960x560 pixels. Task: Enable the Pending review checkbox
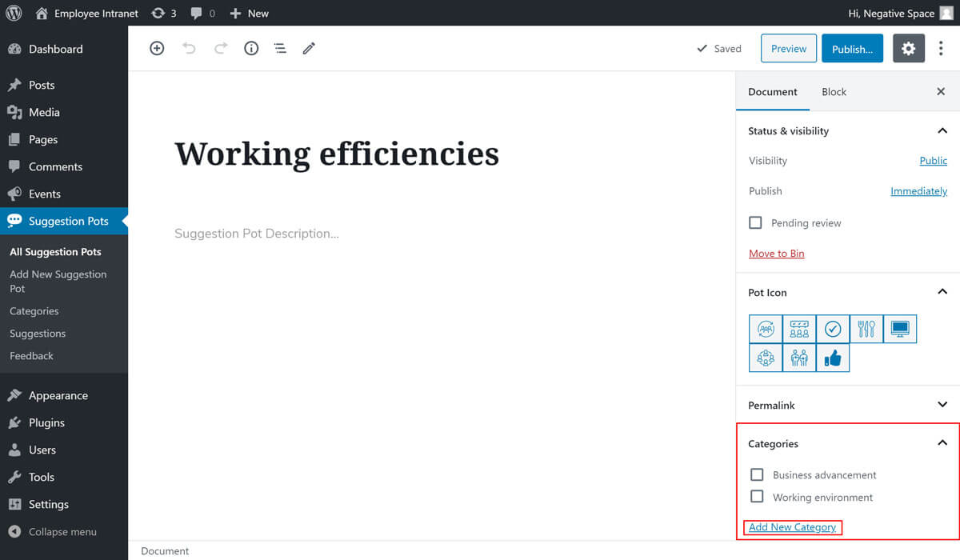755,222
